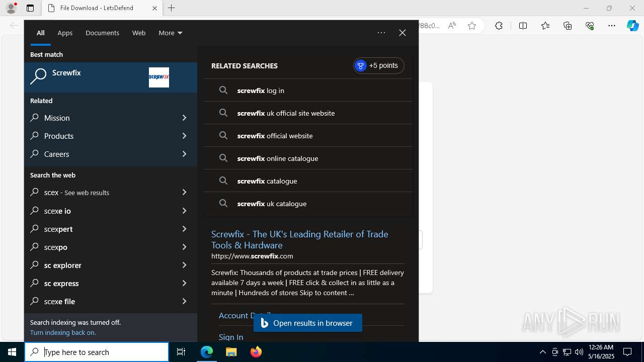This screenshot has width=644, height=362.
Task: Expand the sc explorer suggestion arrow
Action: [x=184, y=265]
